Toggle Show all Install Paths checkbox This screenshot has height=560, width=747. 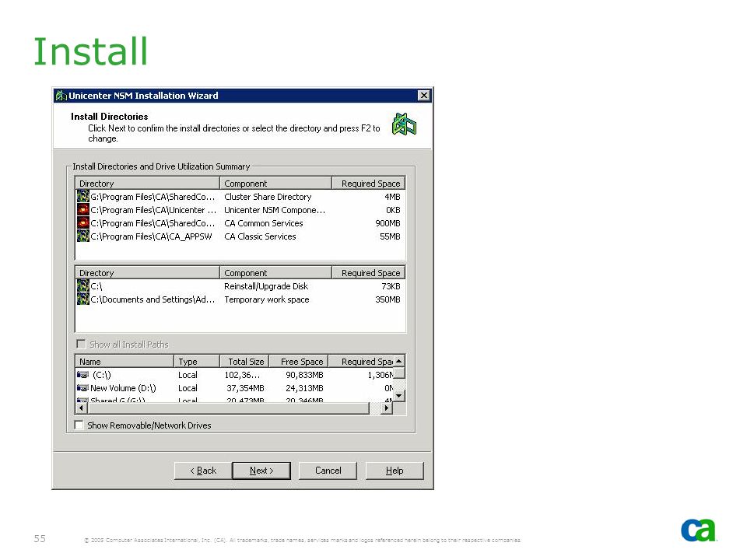[81, 344]
